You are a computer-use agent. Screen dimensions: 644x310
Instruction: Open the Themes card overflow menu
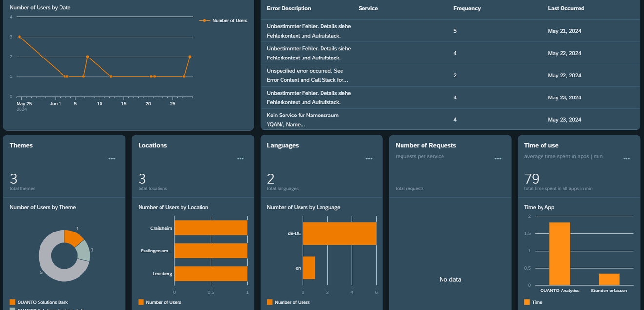112,159
